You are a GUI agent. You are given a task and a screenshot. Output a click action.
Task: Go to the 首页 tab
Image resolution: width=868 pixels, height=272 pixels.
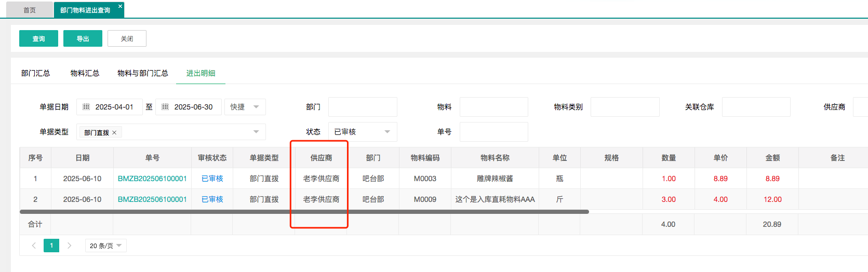(30, 10)
